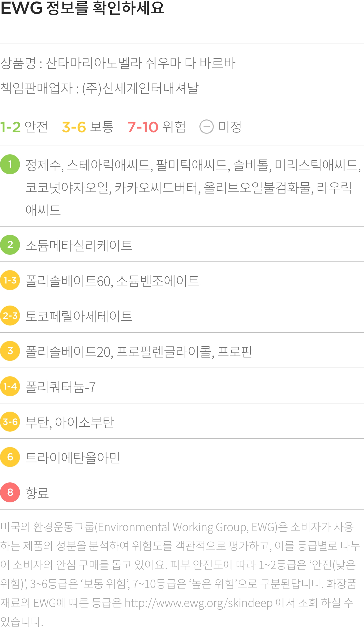This screenshot has height=629, width=364.
Task: Click the green grade 1 badge
Action: (10, 164)
